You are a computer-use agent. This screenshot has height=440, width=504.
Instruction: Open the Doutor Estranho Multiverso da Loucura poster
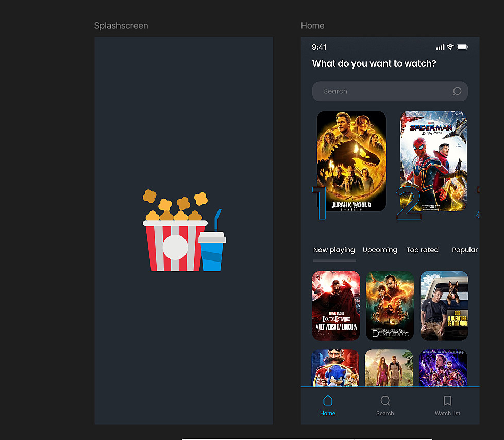tap(336, 306)
